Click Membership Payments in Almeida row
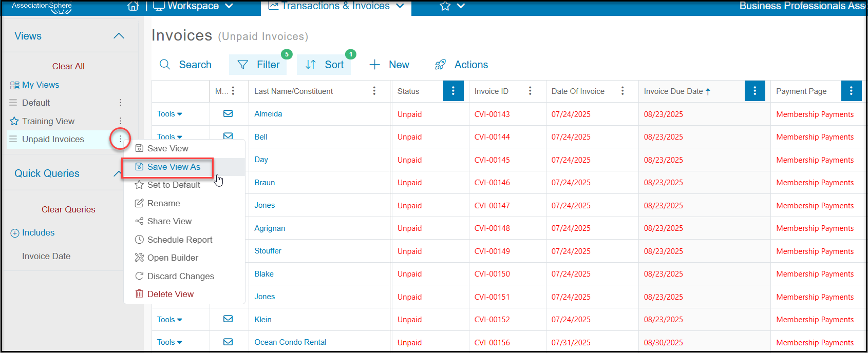868x353 pixels. [x=815, y=114]
